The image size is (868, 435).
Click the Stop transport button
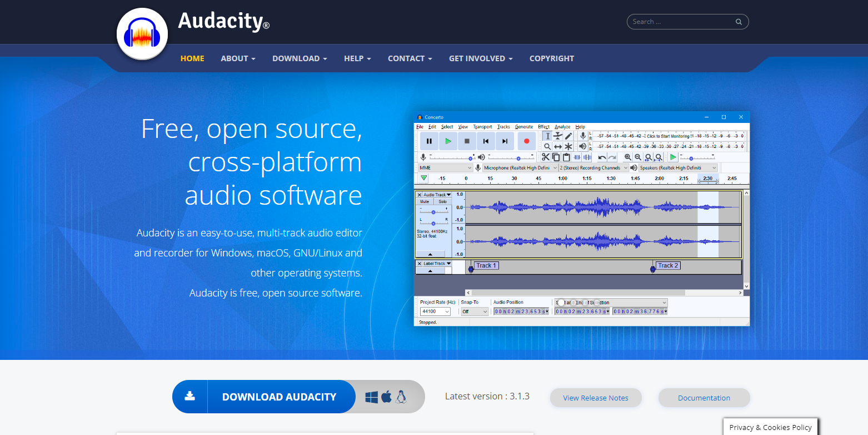click(x=467, y=141)
